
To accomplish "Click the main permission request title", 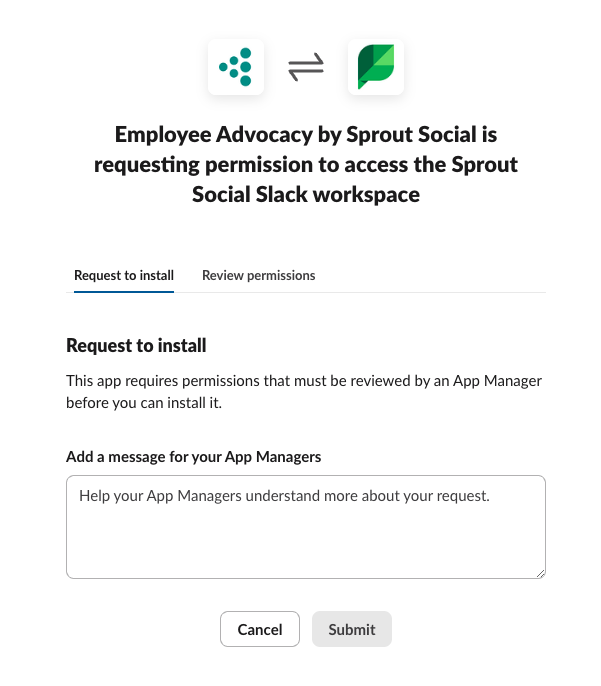I will [306, 164].
